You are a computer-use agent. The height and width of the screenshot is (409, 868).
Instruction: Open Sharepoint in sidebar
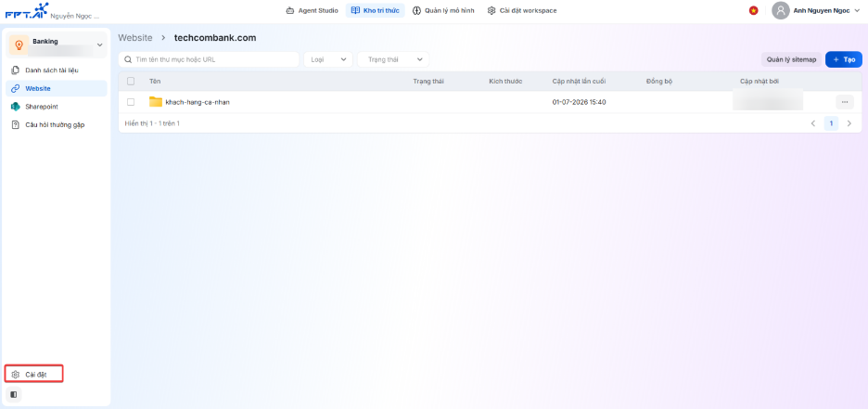57,107
